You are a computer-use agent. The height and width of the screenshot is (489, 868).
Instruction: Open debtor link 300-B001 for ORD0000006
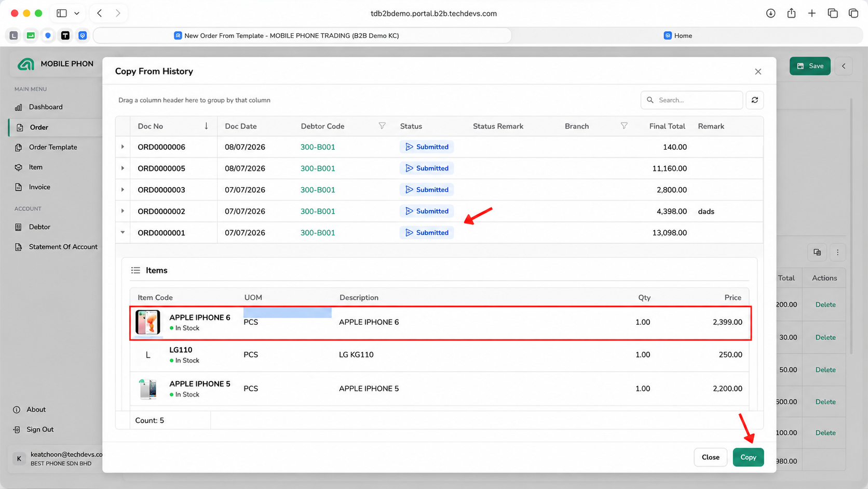click(318, 147)
